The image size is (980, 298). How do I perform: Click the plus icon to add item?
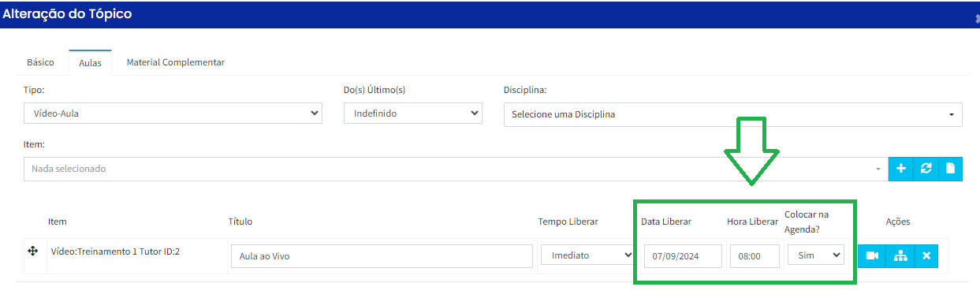(x=900, y=169)
